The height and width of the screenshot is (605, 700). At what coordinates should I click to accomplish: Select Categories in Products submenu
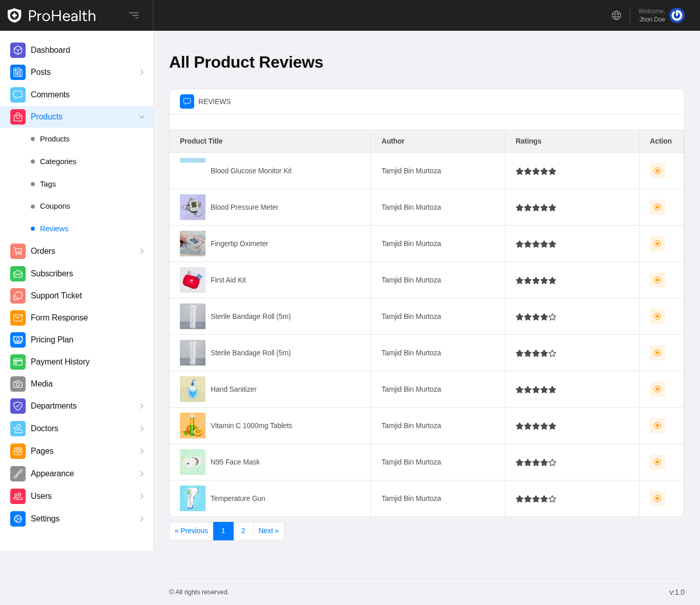coord(58,162)
